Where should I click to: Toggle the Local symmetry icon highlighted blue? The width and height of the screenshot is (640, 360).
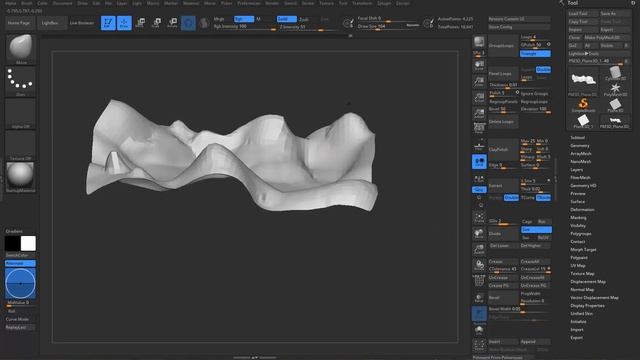click(x=479, y=162)
